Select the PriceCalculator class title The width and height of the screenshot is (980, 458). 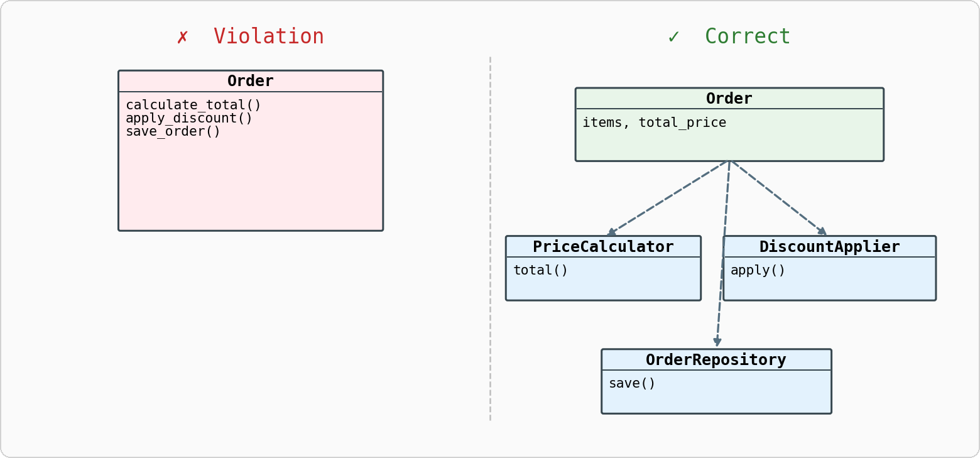pos(602,247)
